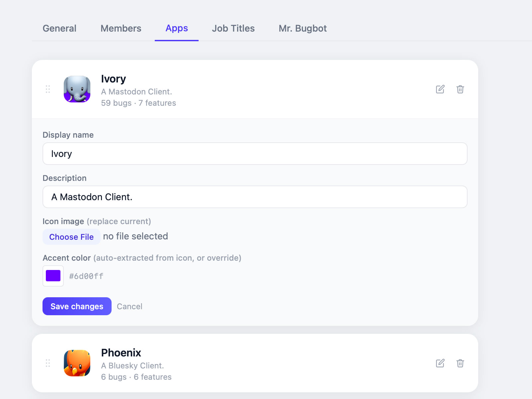Screen dimensions: 532x399
Task: Click the Ivory drag handle
Action: pyautogui.click(x=48, y=89)
